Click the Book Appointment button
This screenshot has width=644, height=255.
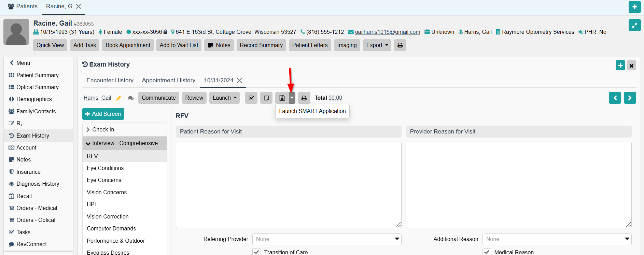click(128, 45)
